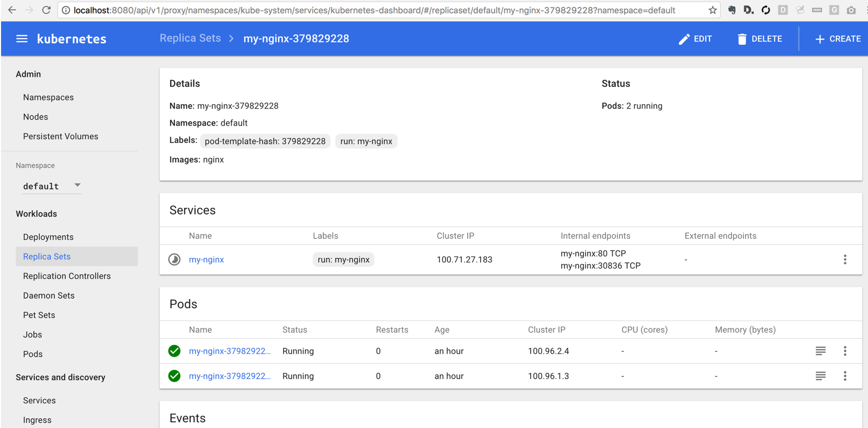Click the kubernetes logo text
The image size is (868, 428).
tap(72, 39)
